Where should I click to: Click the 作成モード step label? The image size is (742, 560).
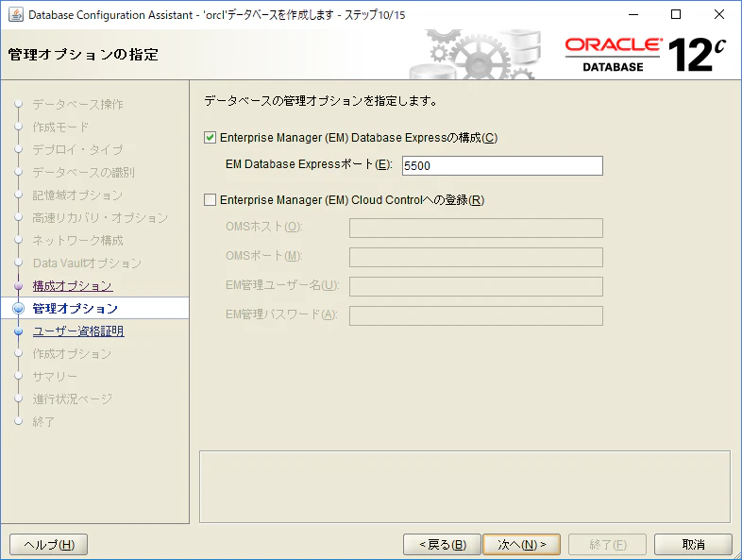[60, 127]
